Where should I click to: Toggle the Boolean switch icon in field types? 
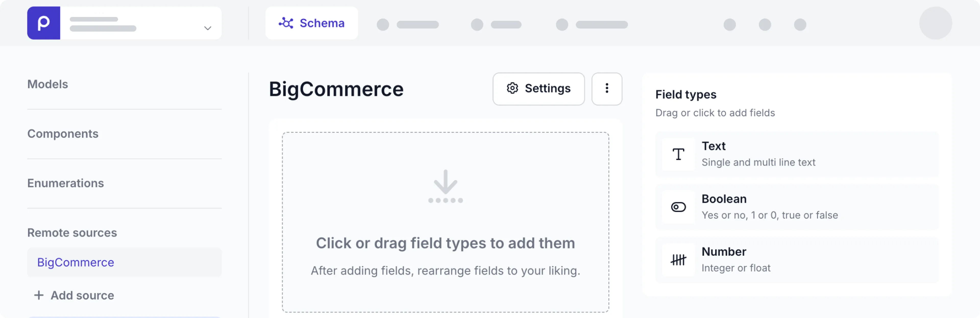click(679, 207)
